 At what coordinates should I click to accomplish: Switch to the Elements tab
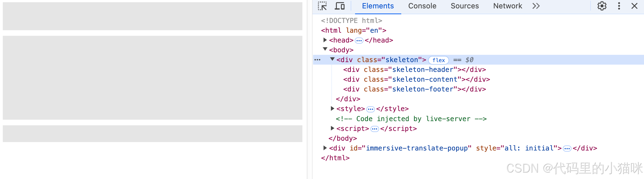tap(378, 6)
